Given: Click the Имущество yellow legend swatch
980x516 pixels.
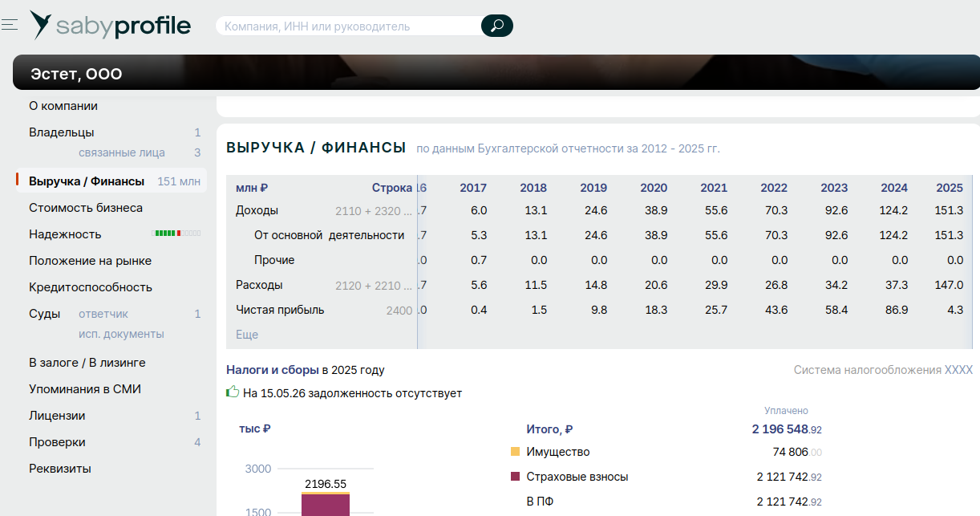Looking at the screenshot, I should 516,452.
